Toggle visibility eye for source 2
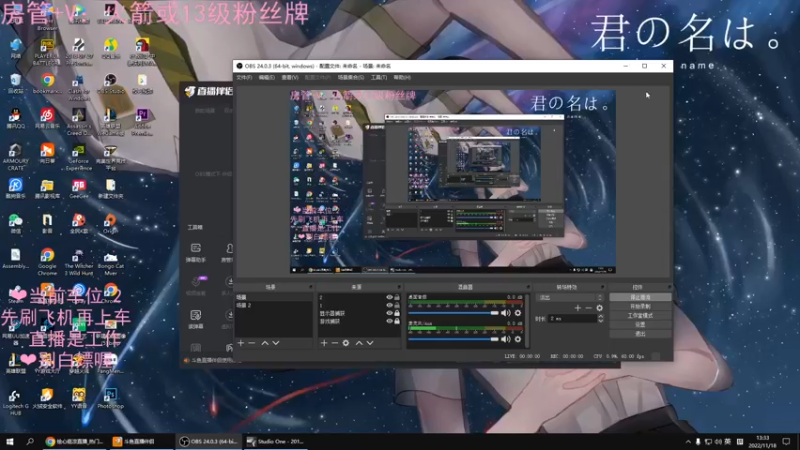The height and width of the screenshot is (450, 800). tap(389, 297)
